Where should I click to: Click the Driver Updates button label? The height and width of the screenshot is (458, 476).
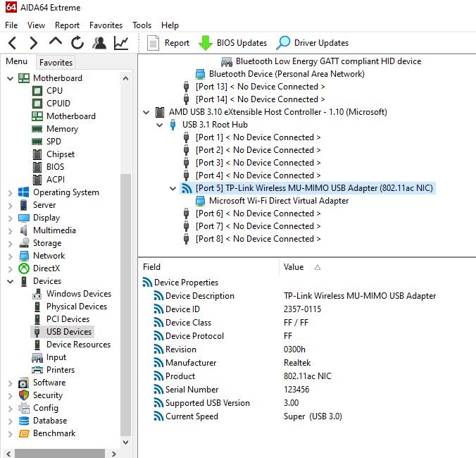coord(321,43)
